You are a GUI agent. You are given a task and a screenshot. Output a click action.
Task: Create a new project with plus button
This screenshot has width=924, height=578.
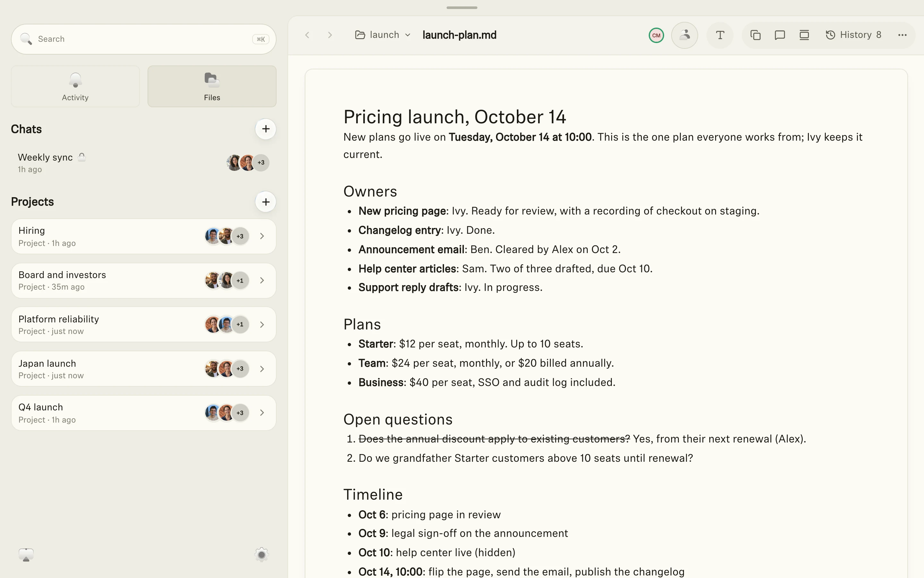point(266,202)
